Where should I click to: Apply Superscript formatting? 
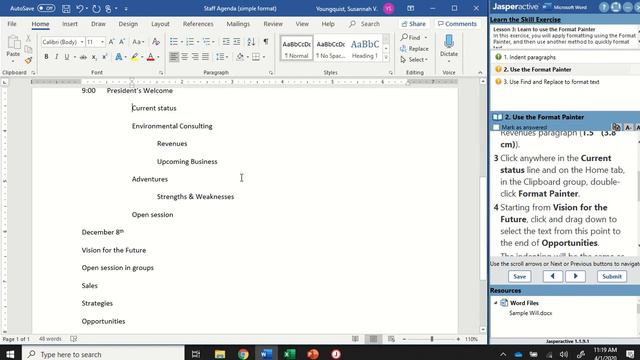pyautogui.click(x=104, y=57)
